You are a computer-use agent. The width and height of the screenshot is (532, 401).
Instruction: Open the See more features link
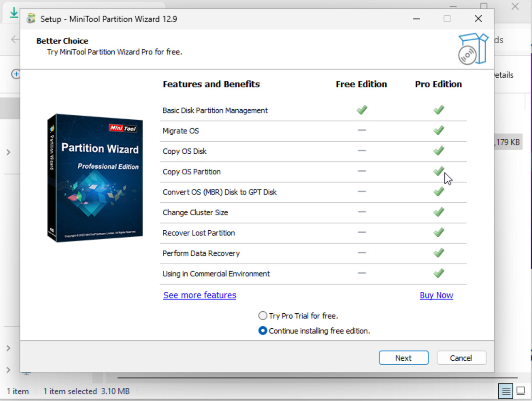click(199, 295)
